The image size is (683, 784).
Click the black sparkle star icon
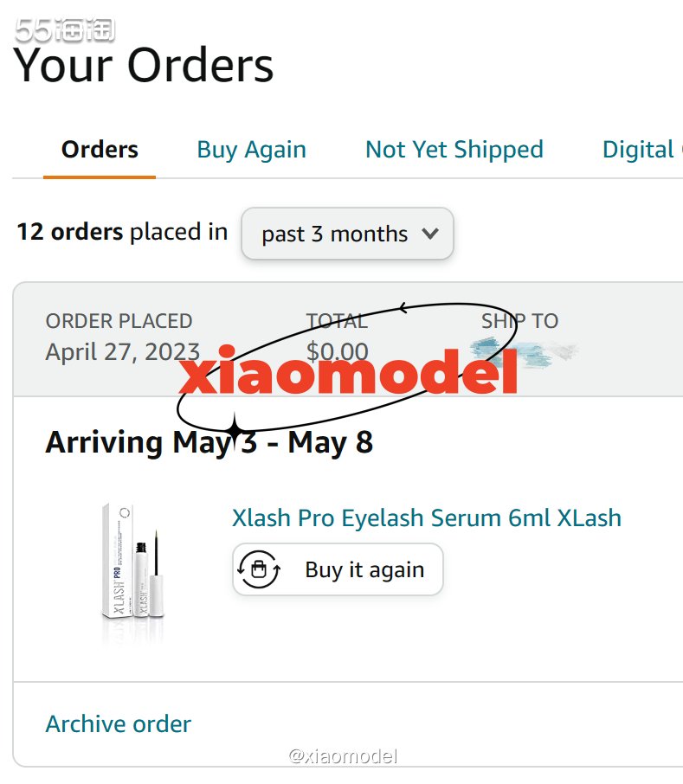[x=234, y=427]
